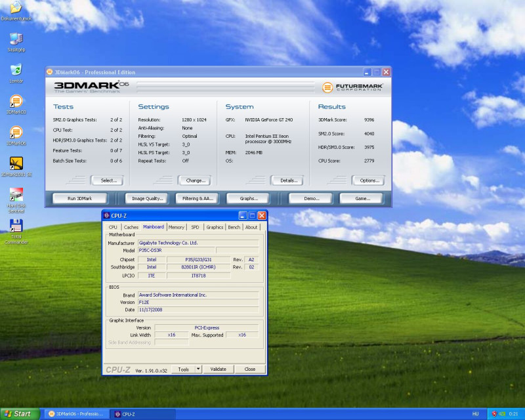This screenshot has height=420, width=525.
Task: Click the 3DMark Score value 9396
Action: [x=369, y=120]
